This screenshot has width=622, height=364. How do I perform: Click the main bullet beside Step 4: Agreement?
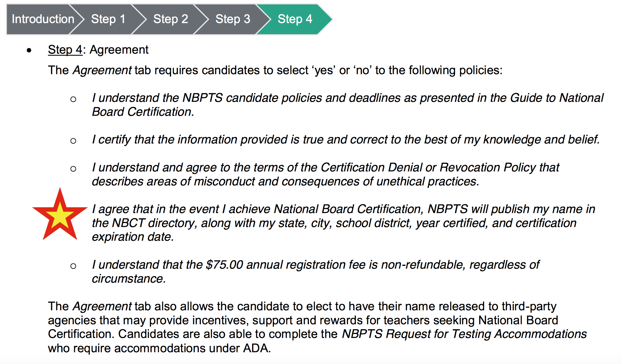click(29, 50)
